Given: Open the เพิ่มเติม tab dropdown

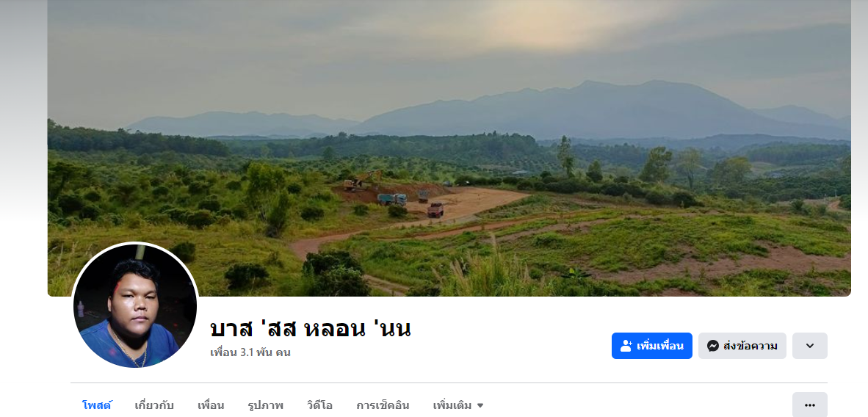Looking at the screenshot, I should [x=458, y=405].
